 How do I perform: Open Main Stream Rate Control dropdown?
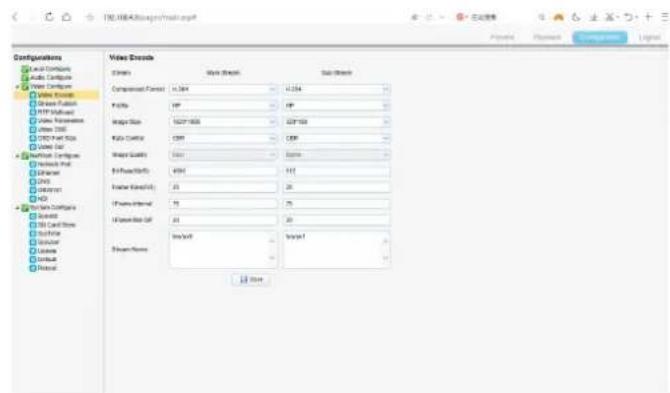pyautogui.click(x=223, y=138)
